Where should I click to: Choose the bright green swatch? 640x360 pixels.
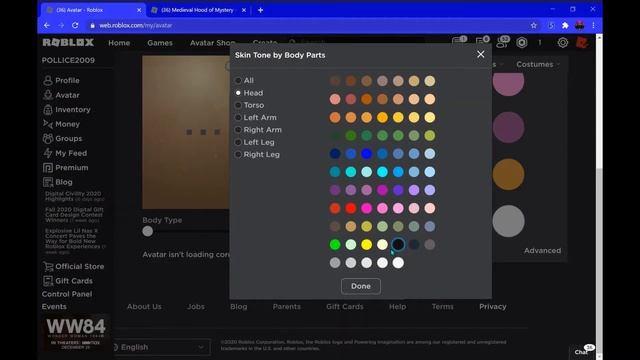[335, 244]
